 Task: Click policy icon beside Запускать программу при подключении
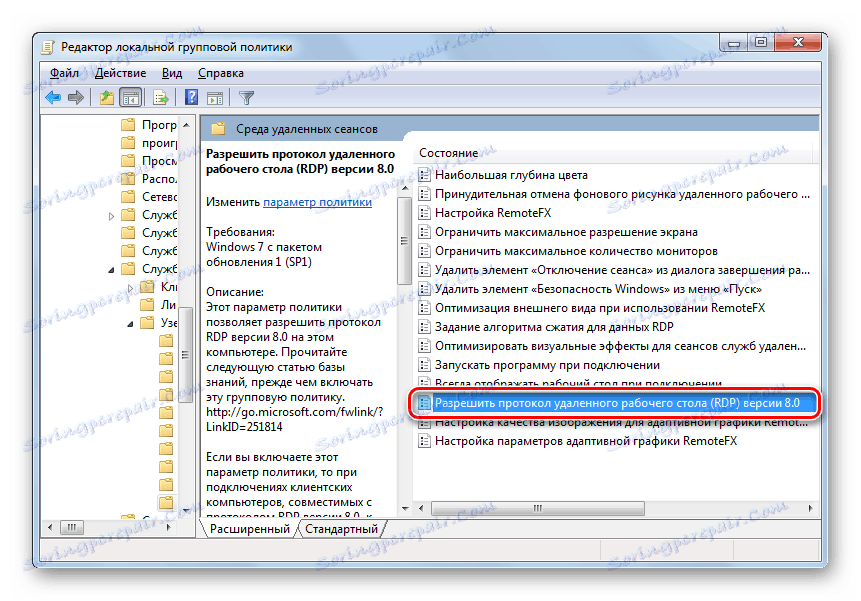[424, 365]
